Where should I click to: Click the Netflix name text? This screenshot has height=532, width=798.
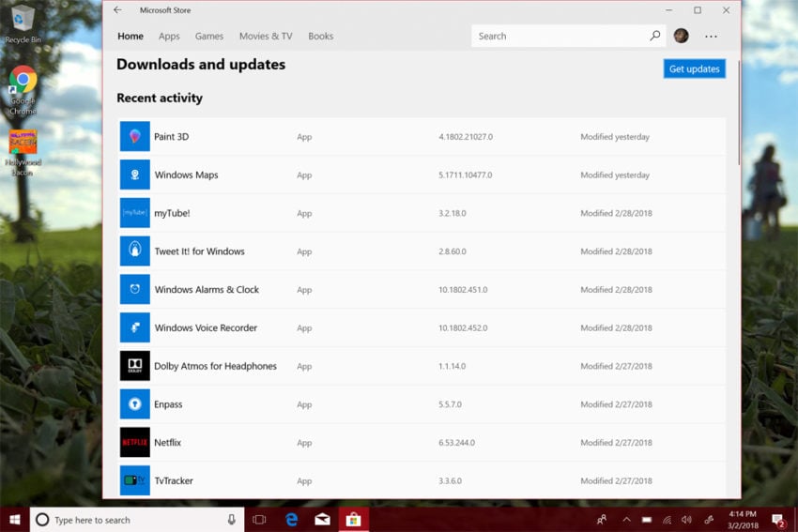(167, 443)
